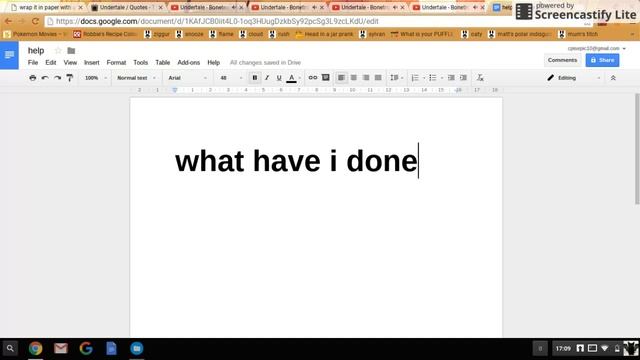Open 'Pokemon Movies' bookmark
This screenshot has width=640, height=360.
point(35,34)
